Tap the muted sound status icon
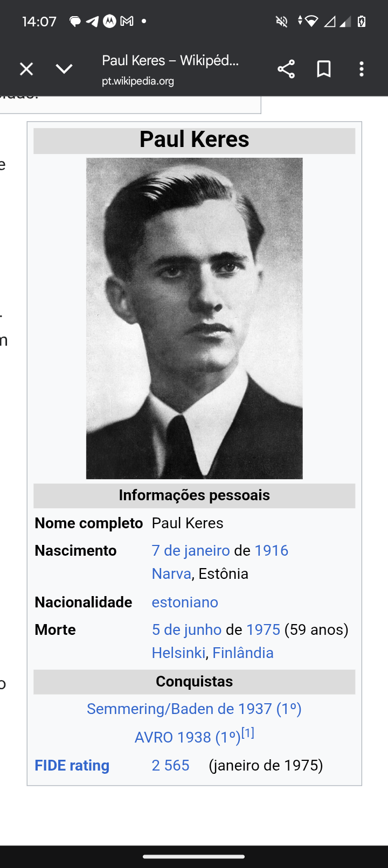The width and height of the screenshot is (388, 868). pyautogui.click(x=282, y=22)
